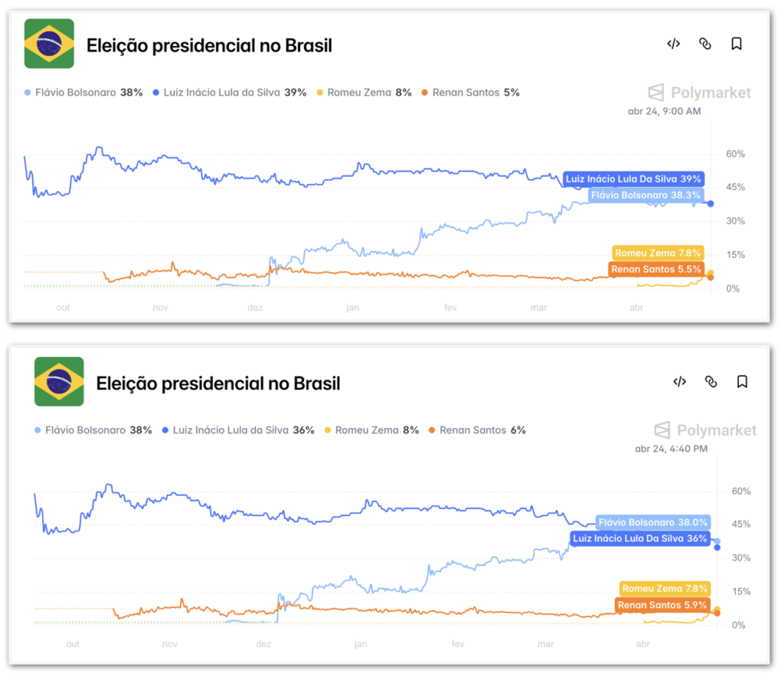Viewport: 784px width, 676px height.
Task: Toggle Lula da Silva series in bottom legend
Action: click(238, 430)
